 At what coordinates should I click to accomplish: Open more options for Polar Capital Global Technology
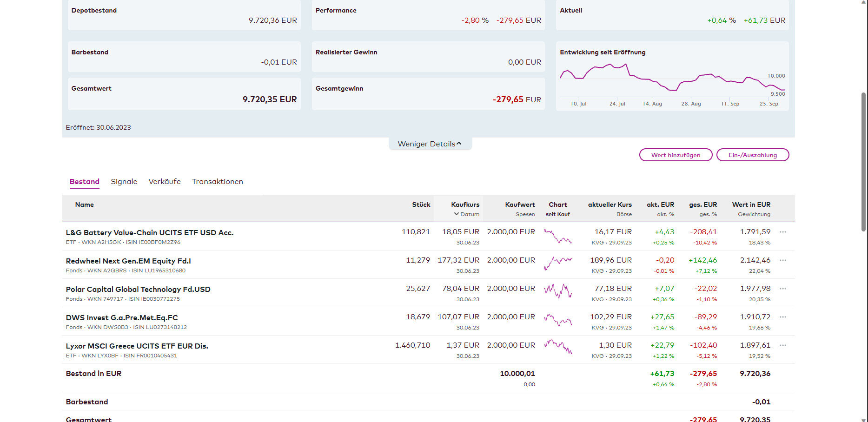pos(783,289)
